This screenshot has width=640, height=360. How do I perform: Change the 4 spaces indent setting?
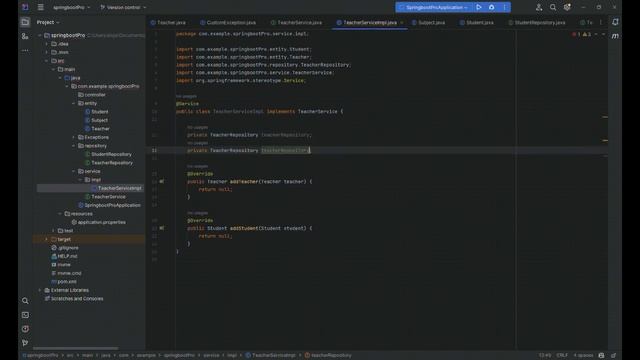[x=583, y=356]
